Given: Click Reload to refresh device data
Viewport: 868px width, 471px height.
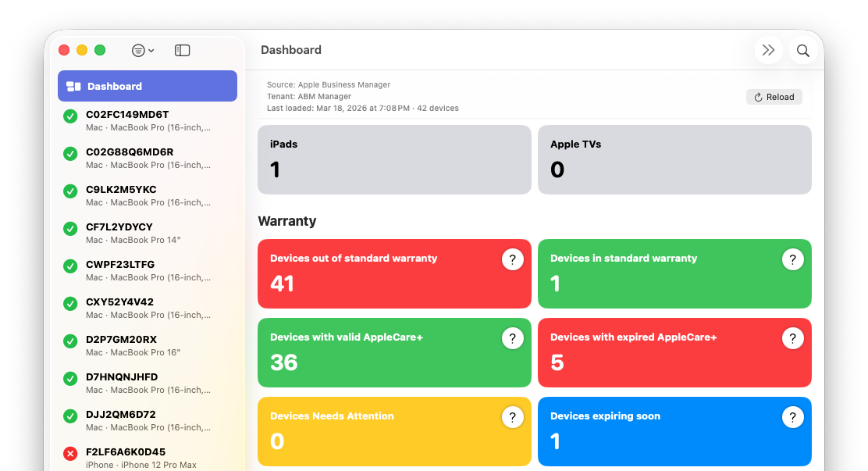Looking at the screenshot, I should [774, 96].
